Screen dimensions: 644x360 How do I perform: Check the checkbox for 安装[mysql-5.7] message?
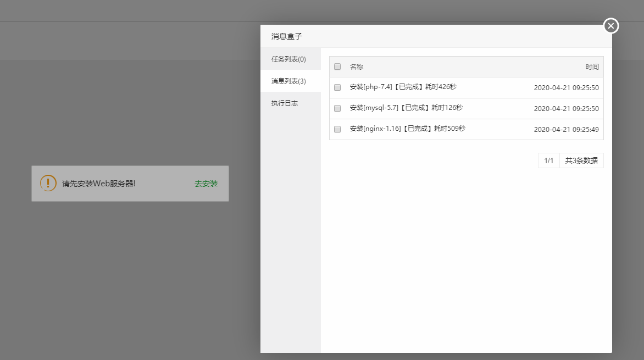click(x=337, y=108)
